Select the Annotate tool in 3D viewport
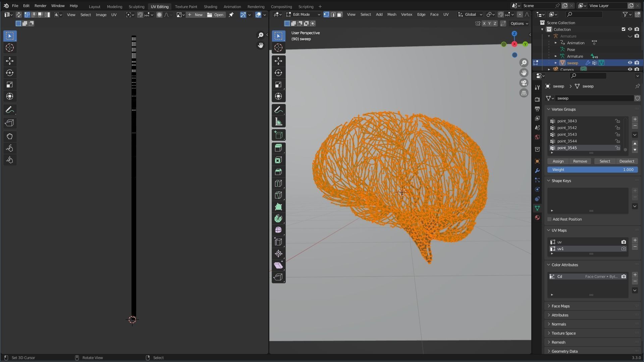The image size is (644, 362). tap(278, 110)
